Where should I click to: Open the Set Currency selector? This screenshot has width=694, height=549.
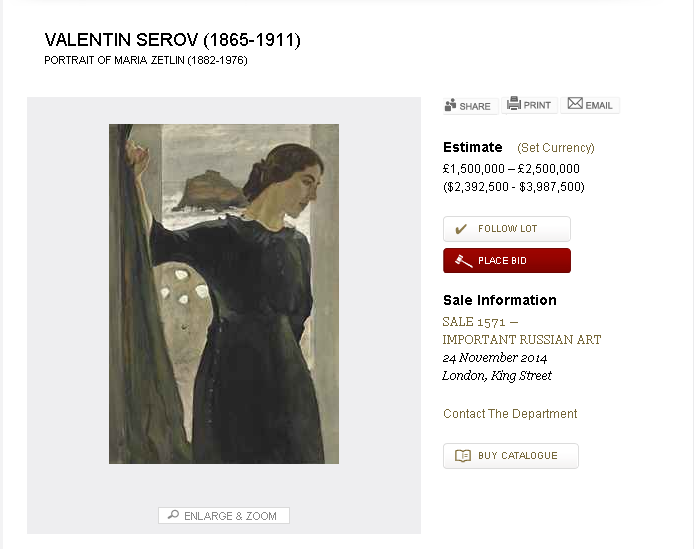pos(555,147)
